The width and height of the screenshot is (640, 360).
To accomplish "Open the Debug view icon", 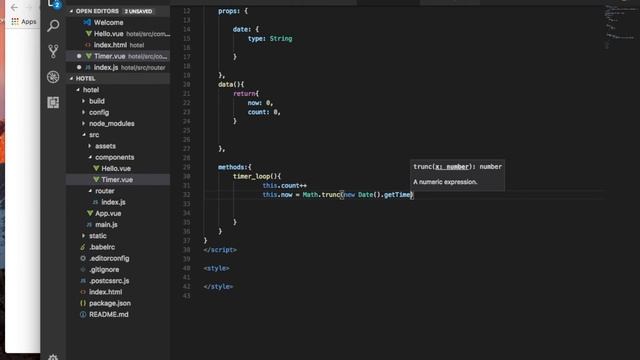I will coord(53,77).
